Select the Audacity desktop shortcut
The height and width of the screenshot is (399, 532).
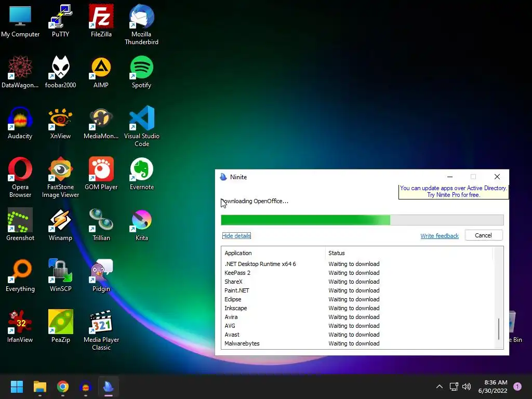coord(20,123)
